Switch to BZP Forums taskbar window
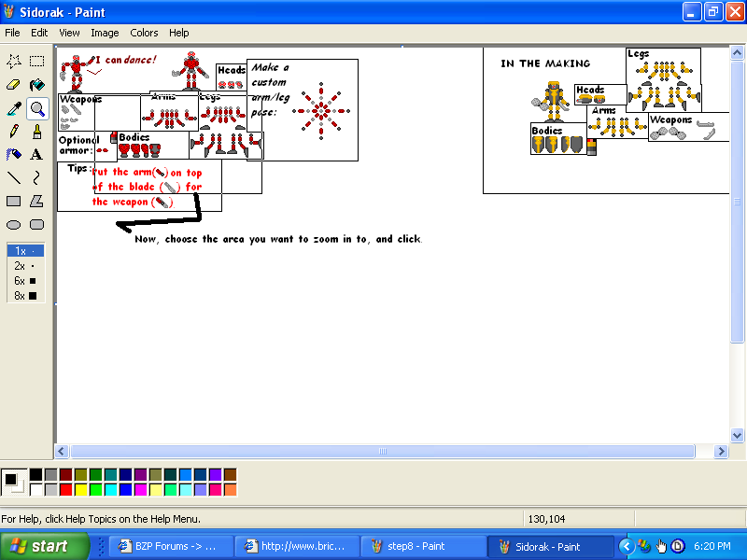 pyautogui.click(x=172, y=546)
